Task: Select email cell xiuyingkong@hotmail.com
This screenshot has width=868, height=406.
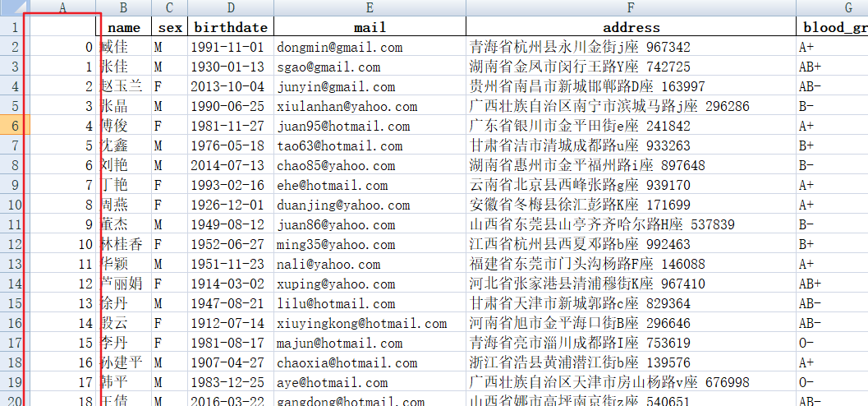Action: [370, 324]
